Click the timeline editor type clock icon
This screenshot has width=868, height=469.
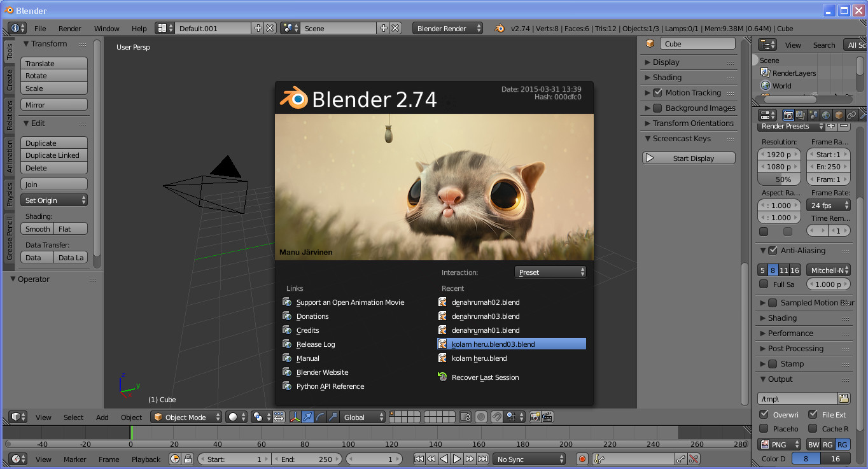(17, 459)
